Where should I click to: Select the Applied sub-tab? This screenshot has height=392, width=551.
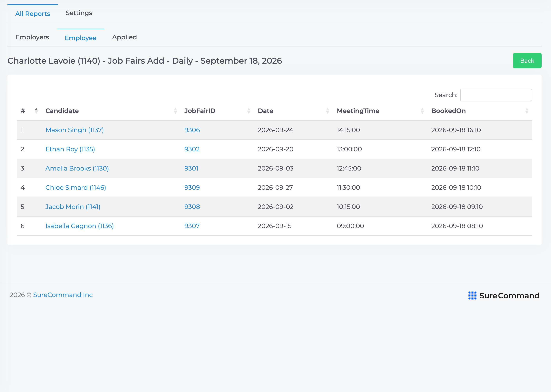pos(125,37)
